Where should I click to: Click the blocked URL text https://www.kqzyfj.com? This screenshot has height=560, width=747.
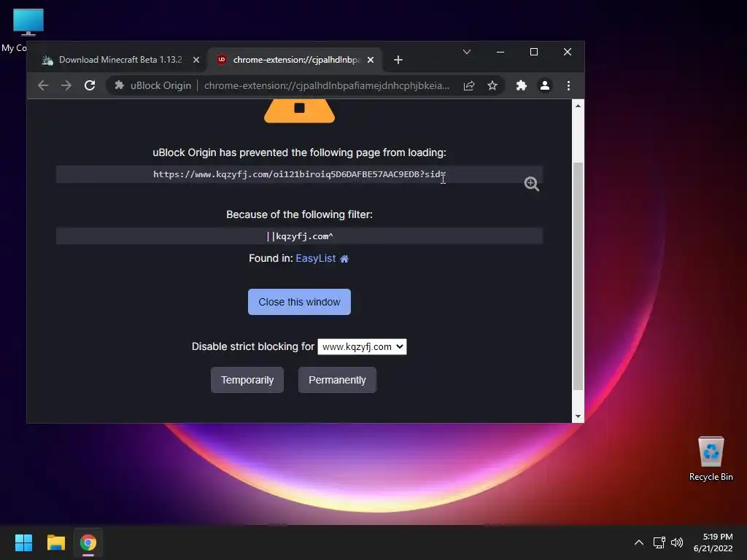click(x=299, y=174)
